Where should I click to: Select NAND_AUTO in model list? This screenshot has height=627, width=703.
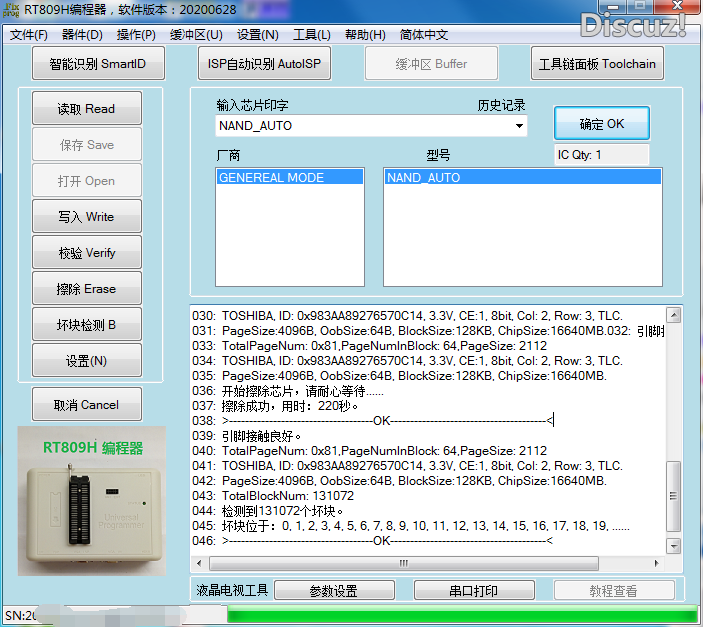[x=522, y=178]
